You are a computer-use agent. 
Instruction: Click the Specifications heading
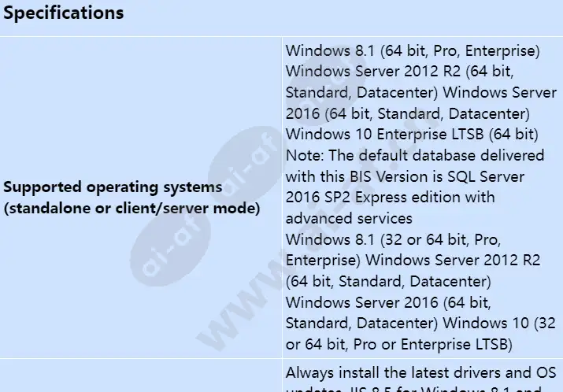[64, 13]
